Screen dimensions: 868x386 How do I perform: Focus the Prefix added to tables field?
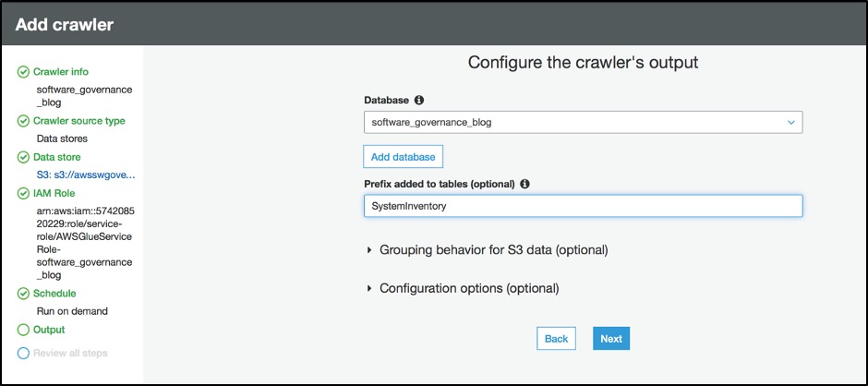[583, 206]
